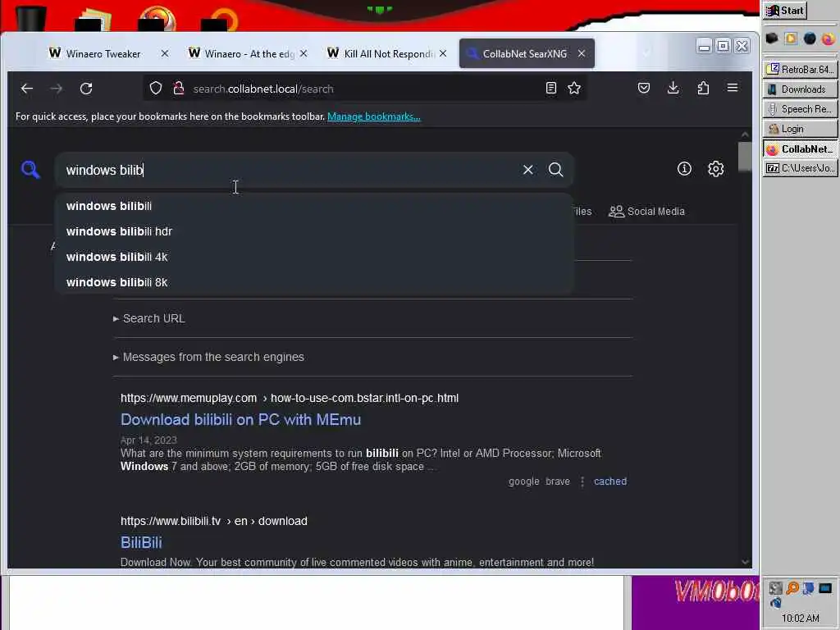Choose suggestion "windows bilibili 4k"
Screen dimensions: 840x630
[314, 257]
